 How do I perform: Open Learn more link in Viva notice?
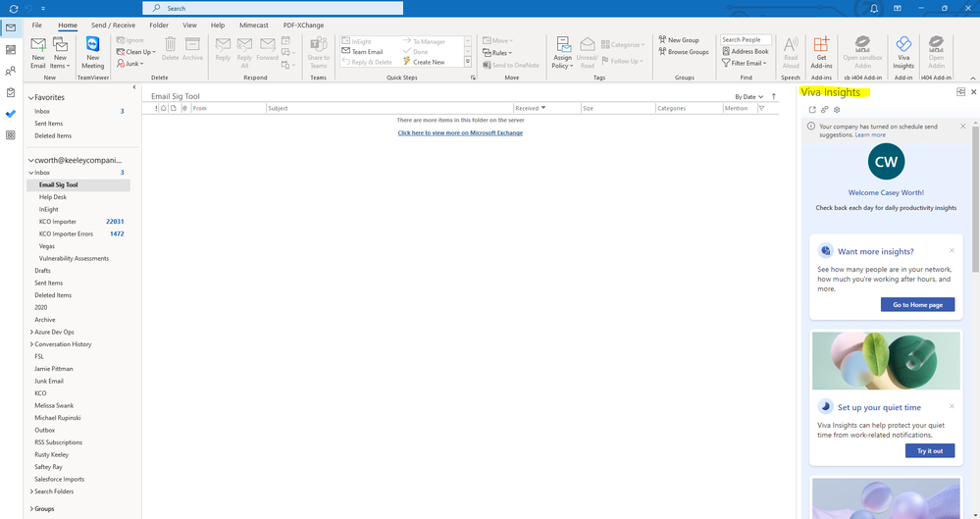pos(870,135)
